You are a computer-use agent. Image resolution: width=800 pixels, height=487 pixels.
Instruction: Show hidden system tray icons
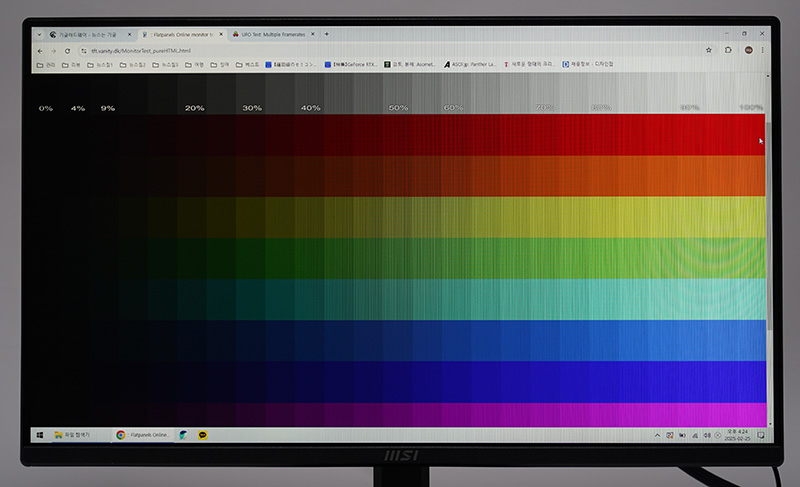pyautogui.click(x=657, y=435)
